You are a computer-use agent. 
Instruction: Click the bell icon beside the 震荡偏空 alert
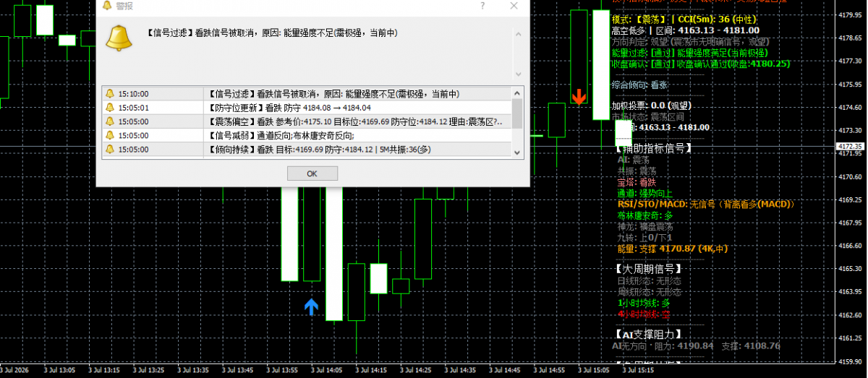[x=109, y=121]
